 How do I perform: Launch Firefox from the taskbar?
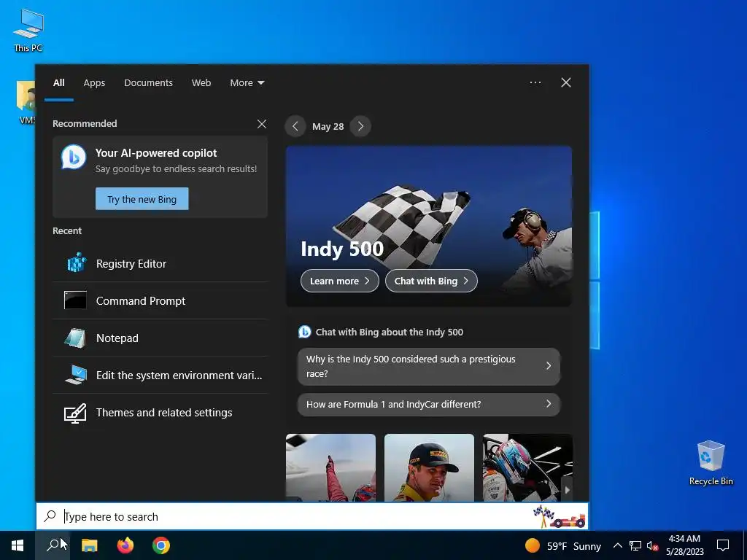point(125,545)
